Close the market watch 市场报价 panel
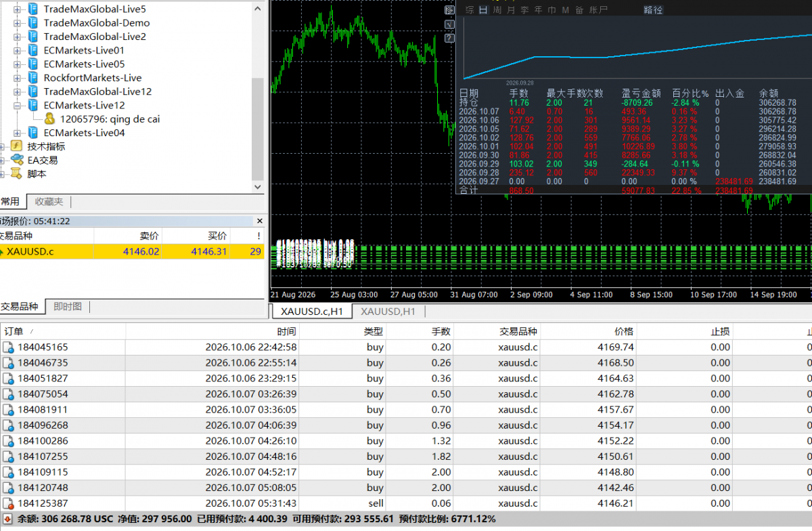 tap(259, 221)
